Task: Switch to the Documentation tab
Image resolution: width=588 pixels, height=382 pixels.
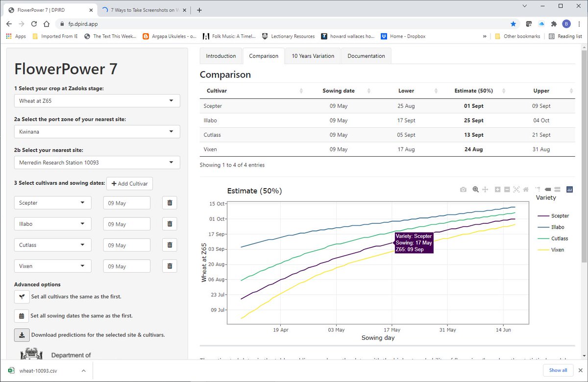Action: tap(366, 56)
